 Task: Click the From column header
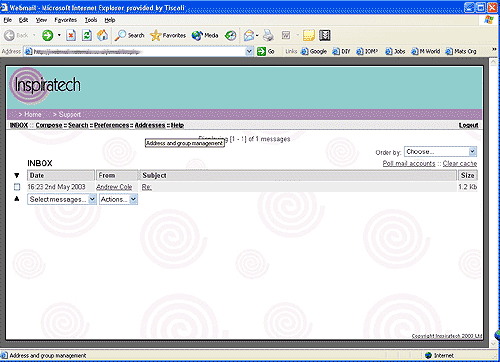point(117,175)
